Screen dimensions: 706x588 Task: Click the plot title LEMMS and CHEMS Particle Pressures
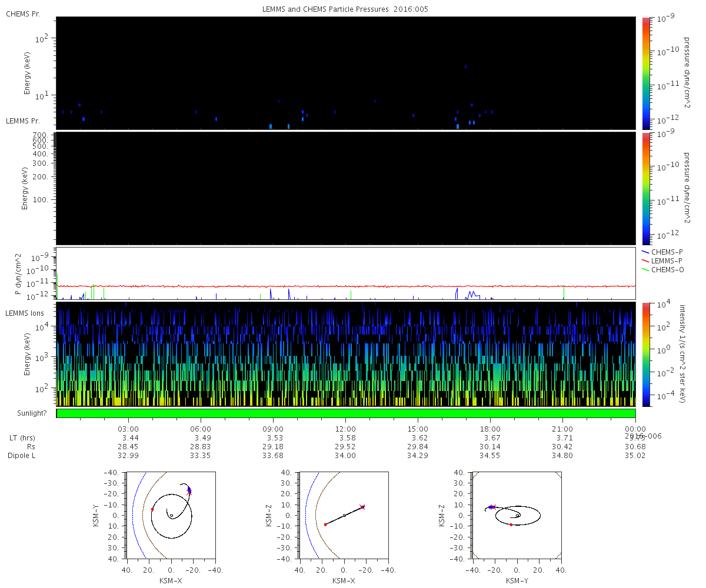click(346, 10)
